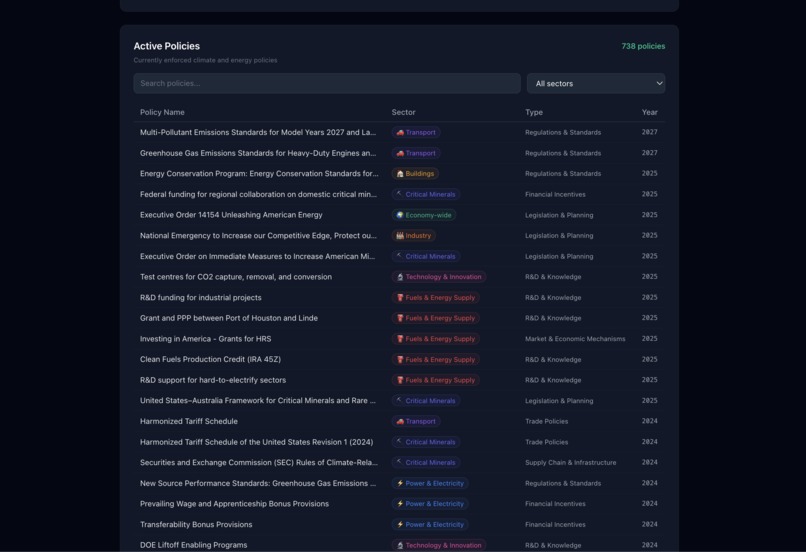Image resolution: width=806 pixels, height=552 pixels.
Task: Click the Buildings sector tag
Action: [415, 174]
